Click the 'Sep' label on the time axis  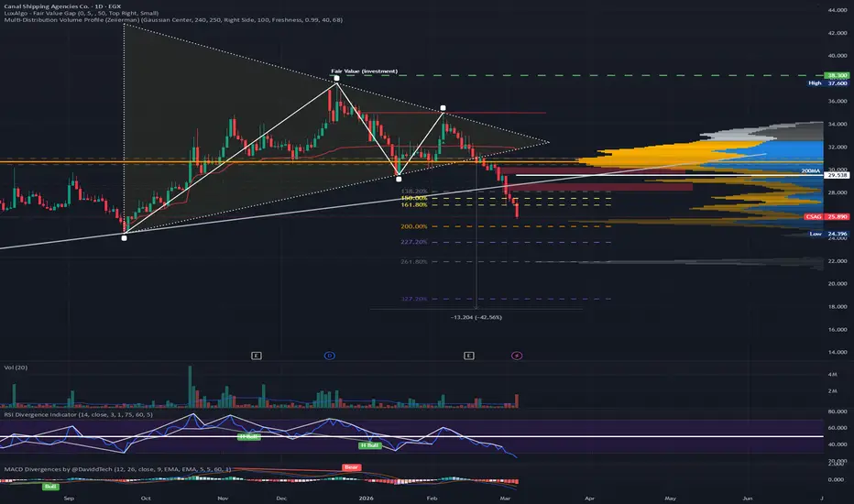[x=69, y=498]
